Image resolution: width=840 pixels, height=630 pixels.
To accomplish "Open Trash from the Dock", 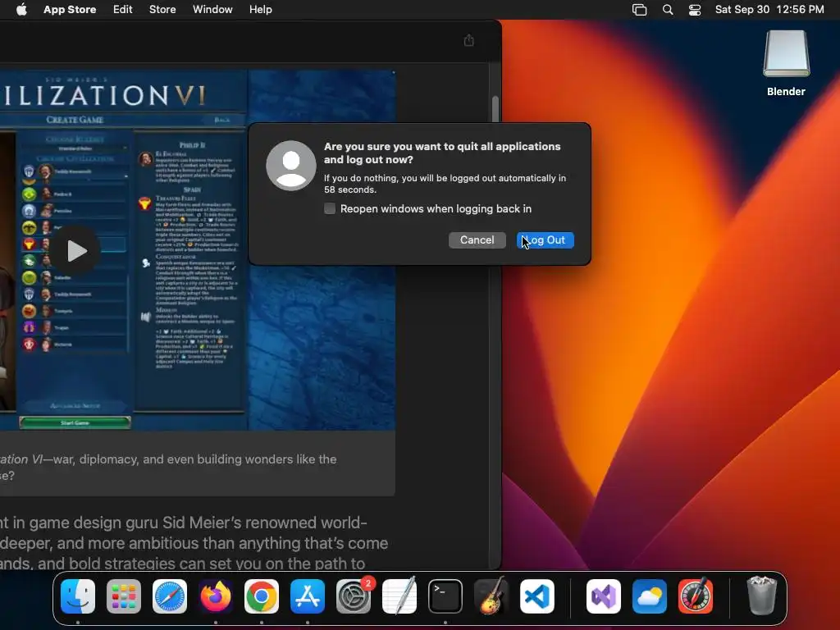I will tap(761, 596).
